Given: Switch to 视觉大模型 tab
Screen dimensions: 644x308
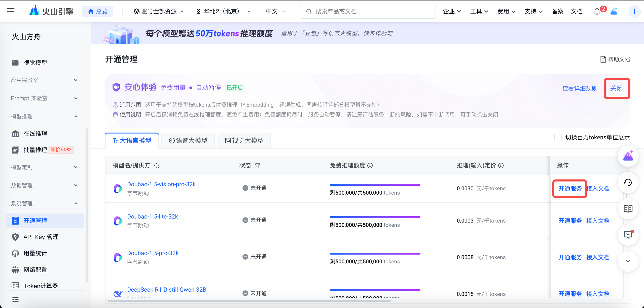Looking at the screenshot, I should point(244,141).
